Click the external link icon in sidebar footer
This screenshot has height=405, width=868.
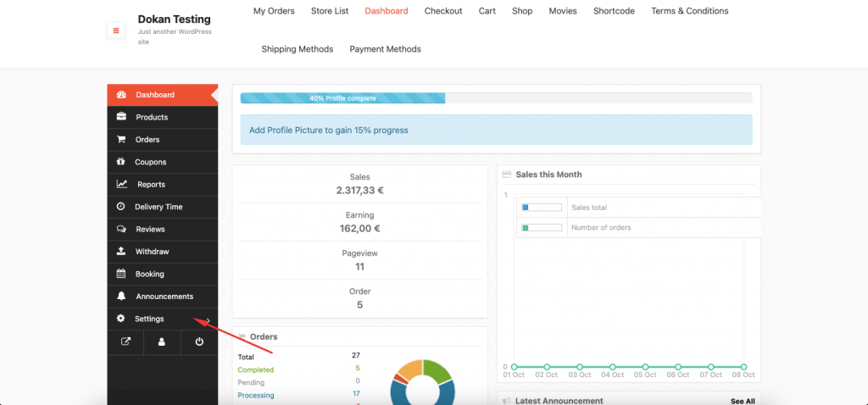(x=125, y=342)
